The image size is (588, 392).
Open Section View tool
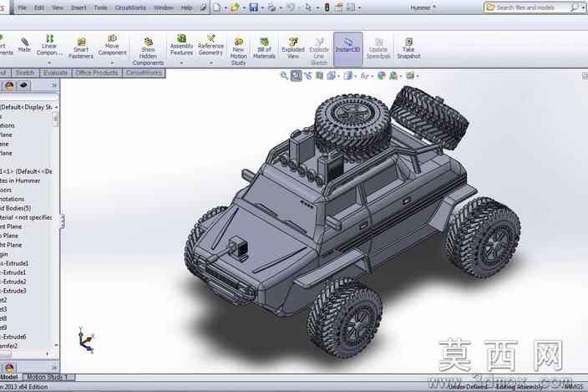tap(319, 76)
